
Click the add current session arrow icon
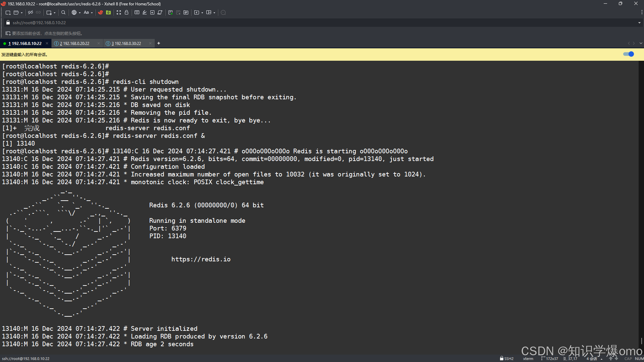click(8, 33)
